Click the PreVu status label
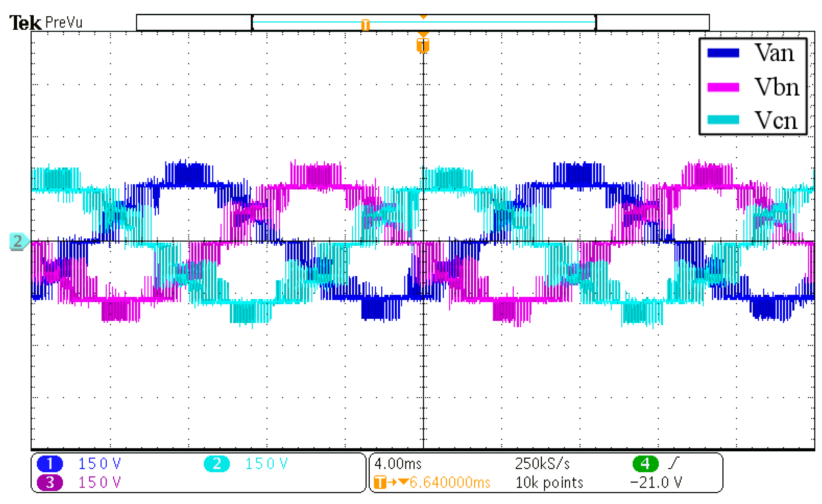Viewport: 822px width, 504px height. click(x=64, y=23)
